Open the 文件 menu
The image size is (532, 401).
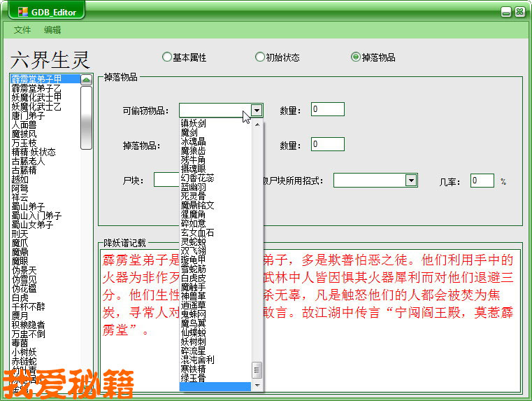pyautogui.click(x=22, y=30)
